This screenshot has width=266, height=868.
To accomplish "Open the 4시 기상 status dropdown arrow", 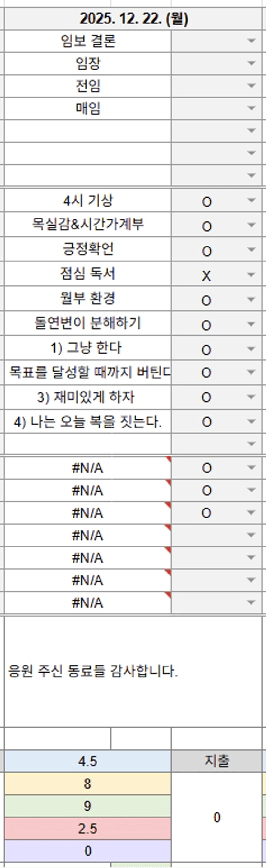I will (x=251, y=201).
